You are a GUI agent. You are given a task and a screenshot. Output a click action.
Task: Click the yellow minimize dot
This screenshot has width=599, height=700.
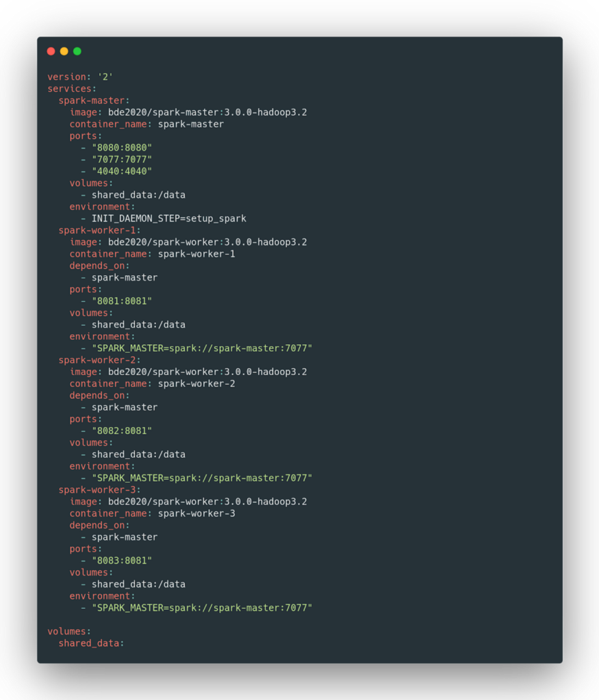64,51
